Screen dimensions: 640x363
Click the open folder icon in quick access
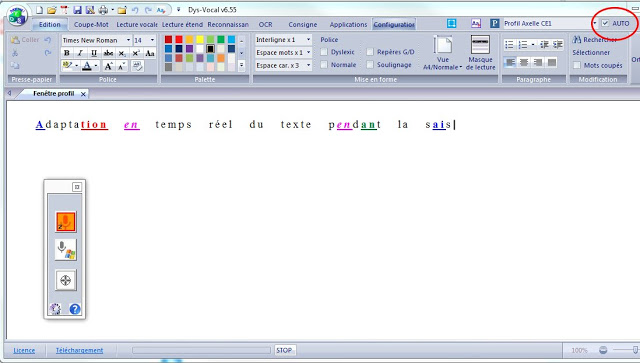(51, 10)
